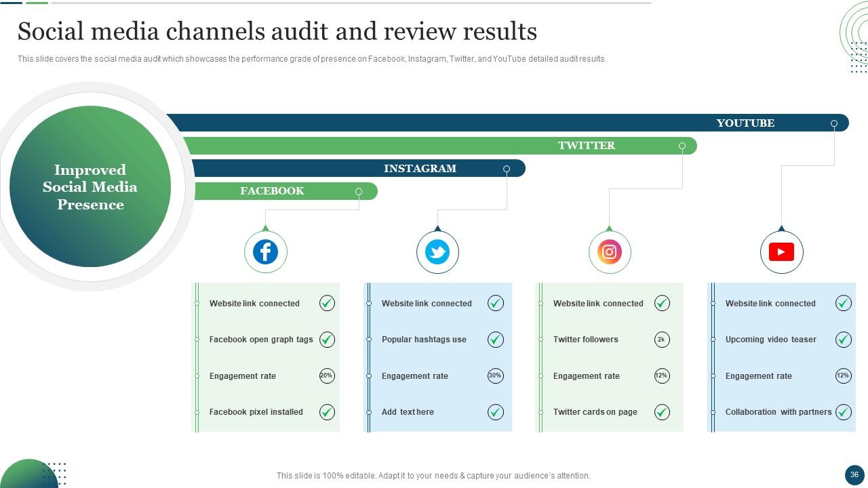Click the 2k Twitter followers badge
Viewport: 868px width, 488px height.
662,340
